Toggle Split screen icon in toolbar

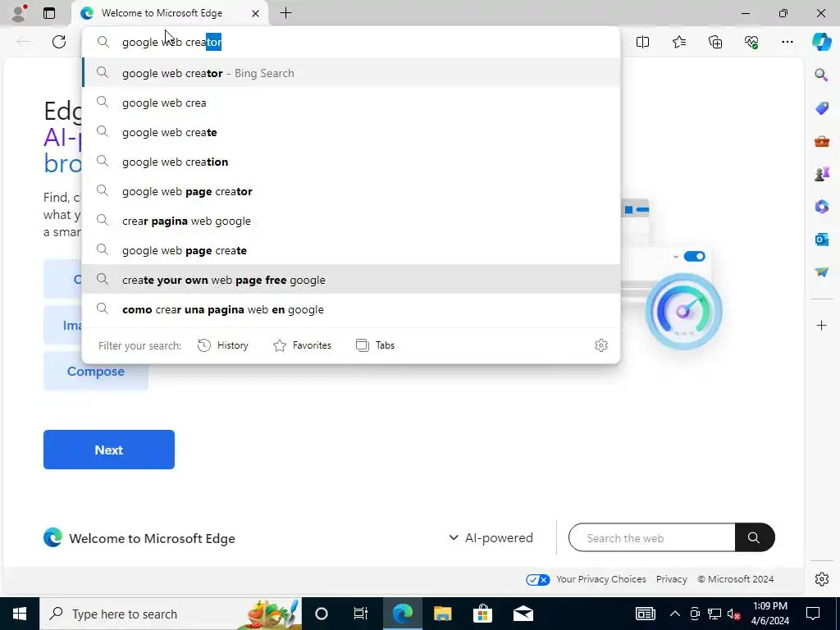click(642, 42)
